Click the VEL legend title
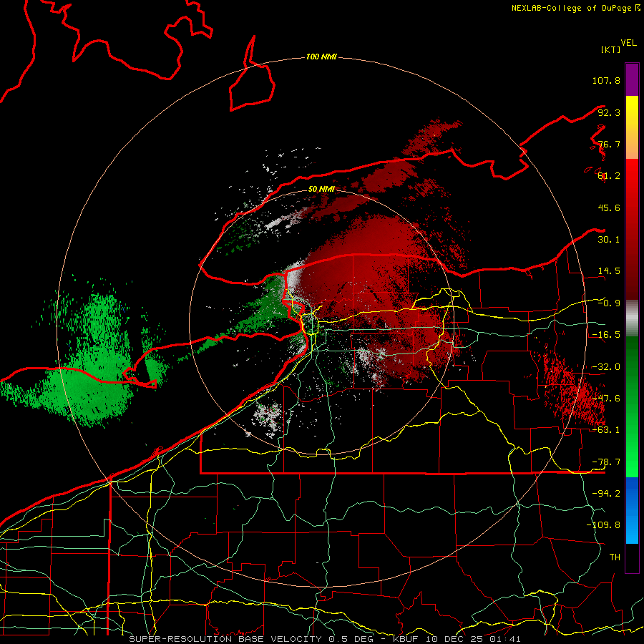The image size is (644, 644). (628, 42)
